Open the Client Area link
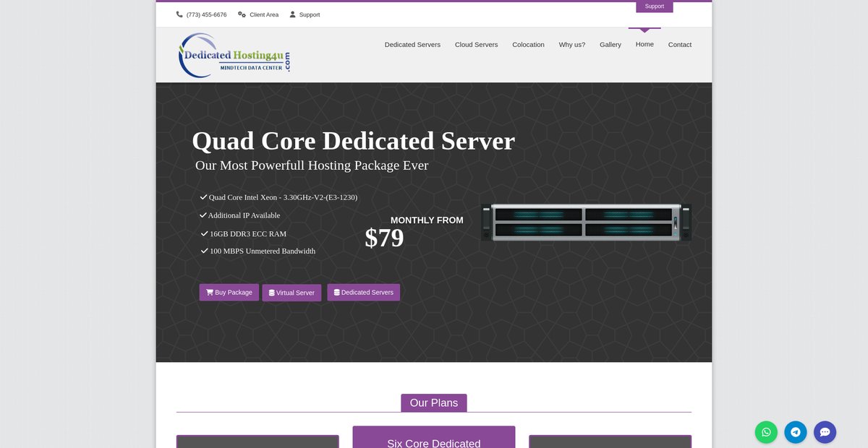Screen dimensions: 868x448 click(264, 14)
